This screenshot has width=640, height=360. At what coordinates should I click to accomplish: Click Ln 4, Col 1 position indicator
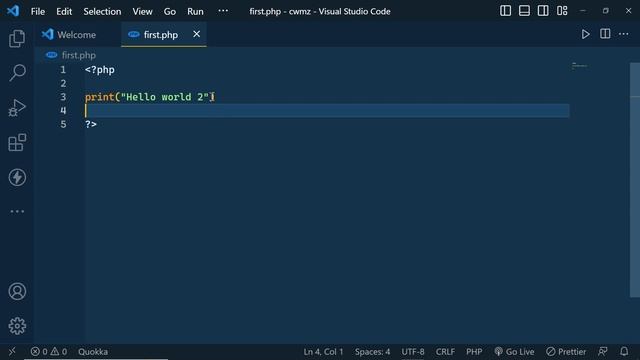(x=323, y=351)
